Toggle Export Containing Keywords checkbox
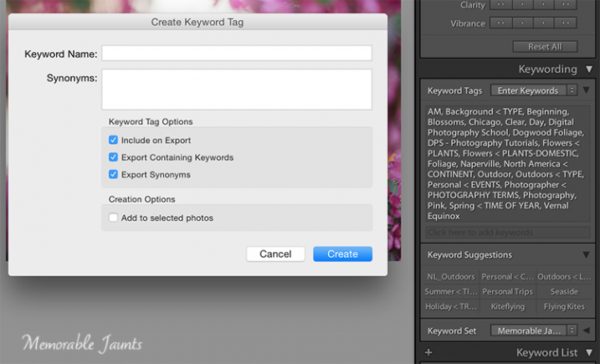Viewport: 600px width, 364px height. (113, 157)
